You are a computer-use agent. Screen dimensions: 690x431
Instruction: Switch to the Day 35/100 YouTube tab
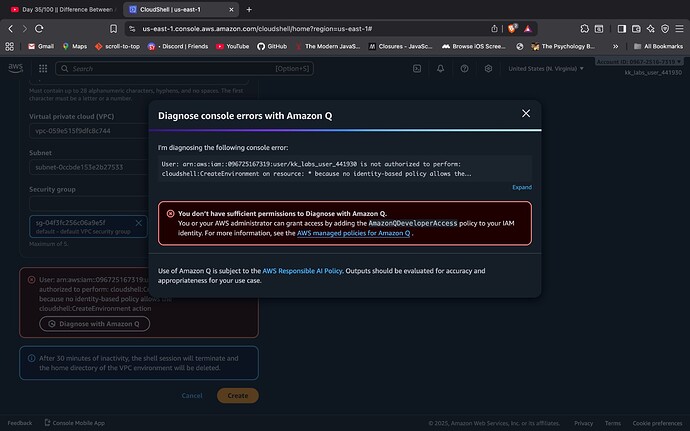[x=63, y=9]
